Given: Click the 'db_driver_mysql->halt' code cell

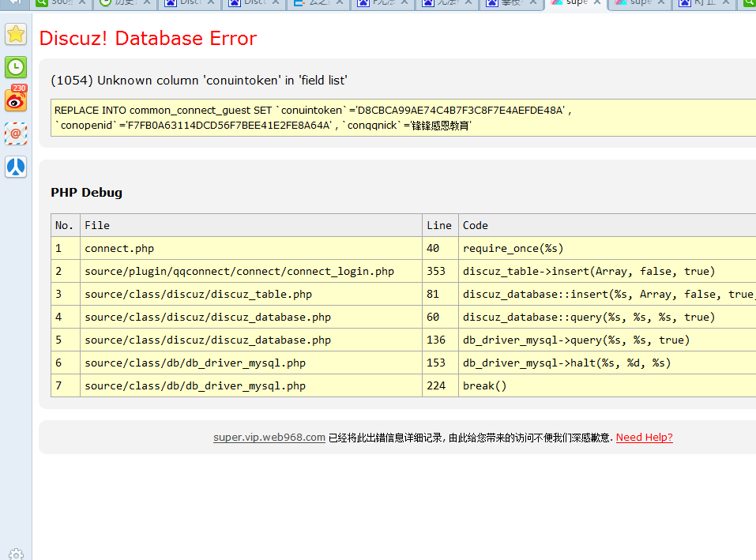Looking at the screenshot, I should [607, 363].
